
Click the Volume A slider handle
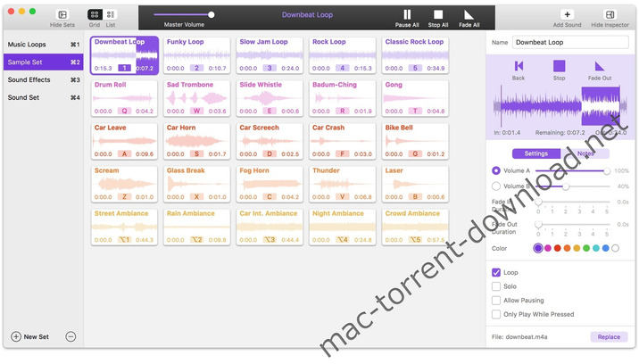point(607,170)
